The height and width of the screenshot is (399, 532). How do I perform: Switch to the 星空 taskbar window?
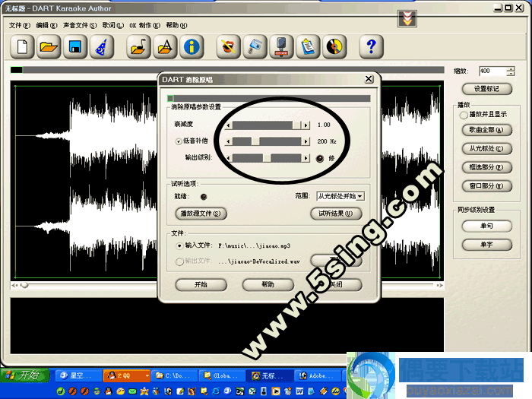78,376
